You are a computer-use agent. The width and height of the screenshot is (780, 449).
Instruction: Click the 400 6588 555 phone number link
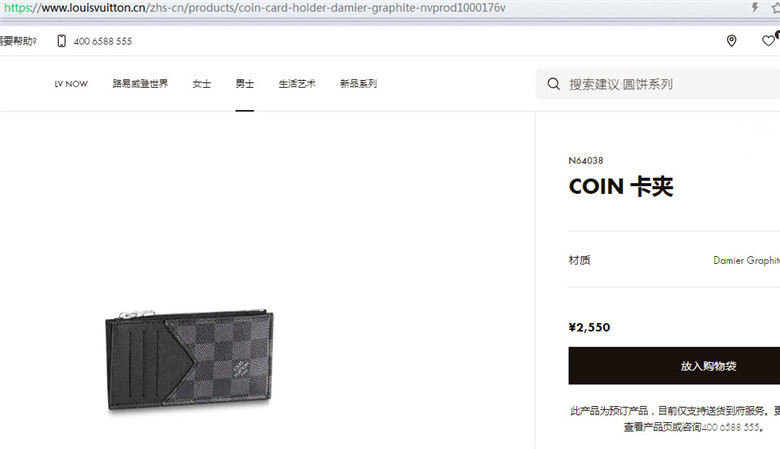pos(103,41)
